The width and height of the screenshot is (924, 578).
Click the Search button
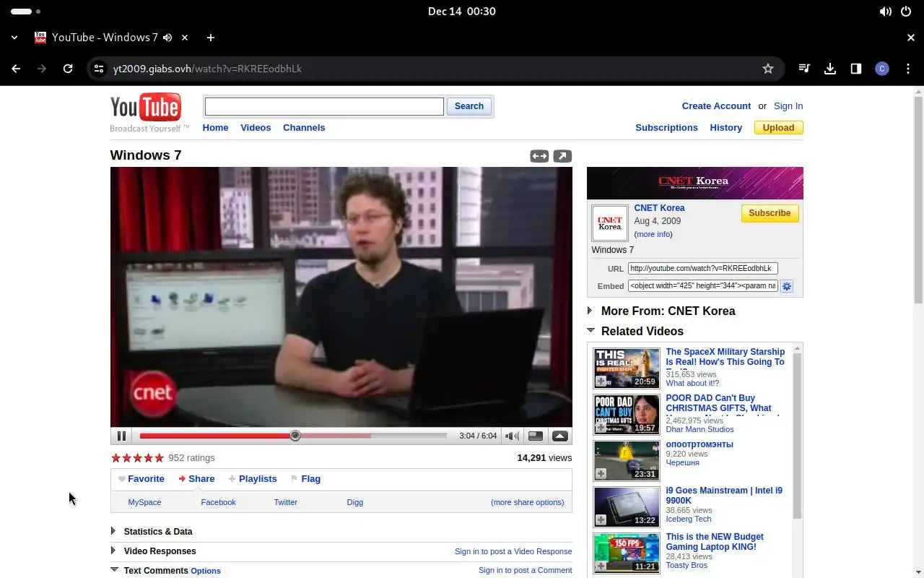click(469, 106)
